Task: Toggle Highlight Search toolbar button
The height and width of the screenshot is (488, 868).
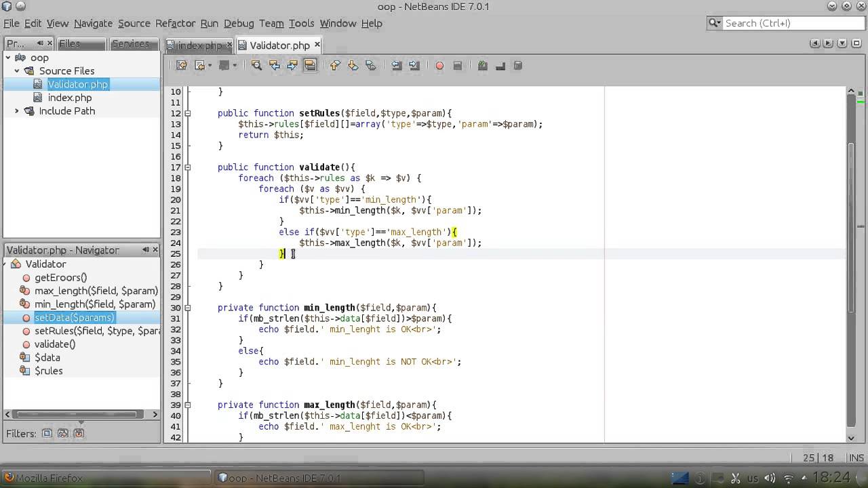Action: click(x=310, y=66)
